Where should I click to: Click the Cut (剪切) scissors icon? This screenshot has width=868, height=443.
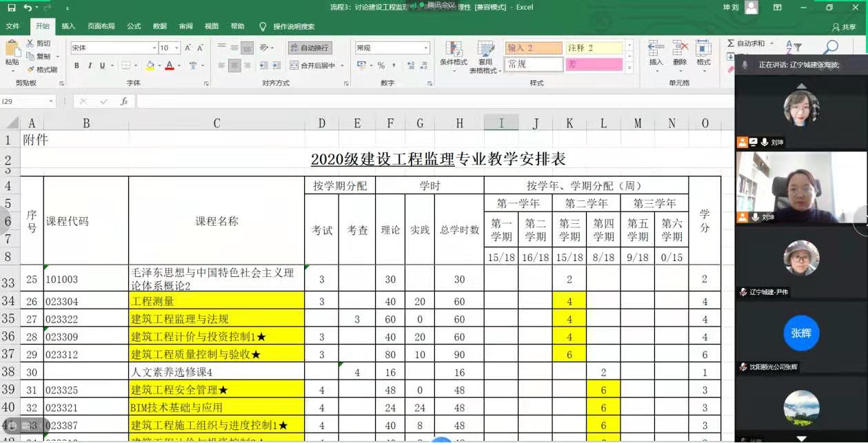coord(31,43)
